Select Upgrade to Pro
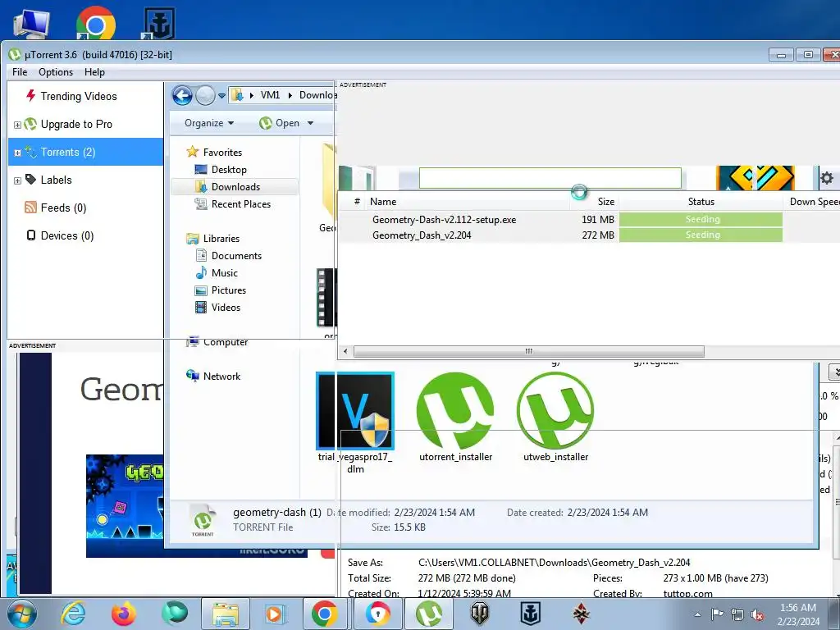 coord(76,125)
